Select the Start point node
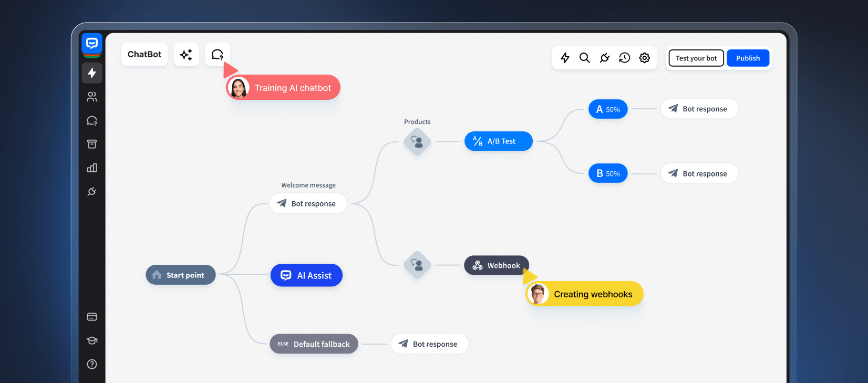This screenshot has width=868, height=383. pos(180,275)
